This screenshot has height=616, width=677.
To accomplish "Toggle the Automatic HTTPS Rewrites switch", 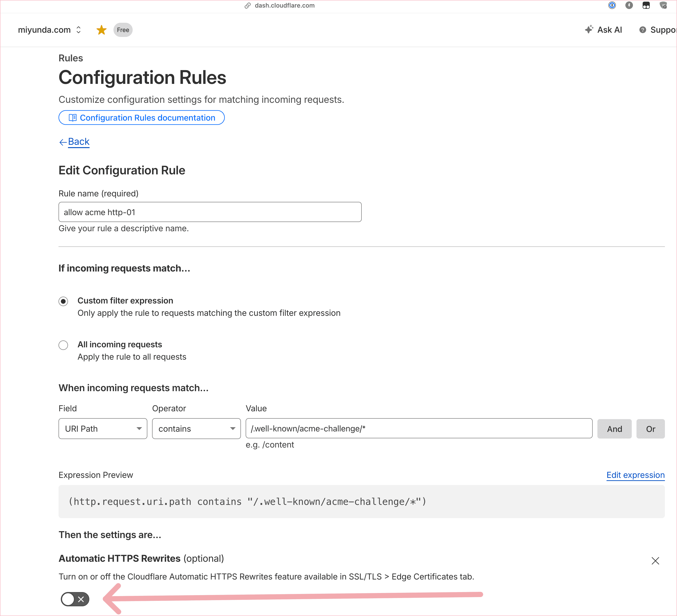I will tap(75, 599).
